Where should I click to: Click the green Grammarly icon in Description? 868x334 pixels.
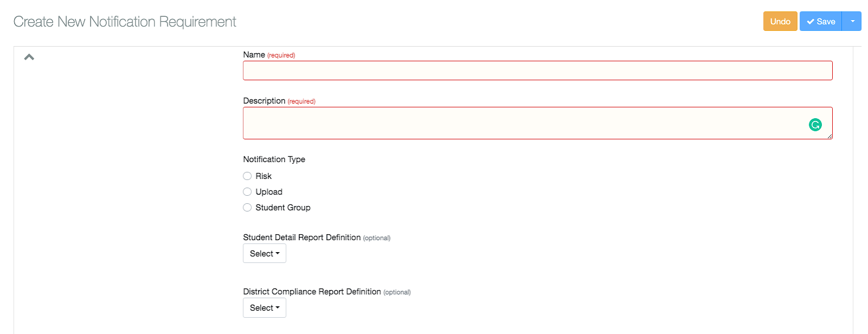point(815,125)
